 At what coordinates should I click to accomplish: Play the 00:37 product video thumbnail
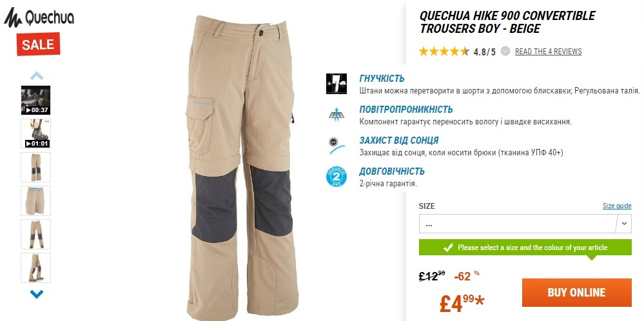(x=35, y=100)
